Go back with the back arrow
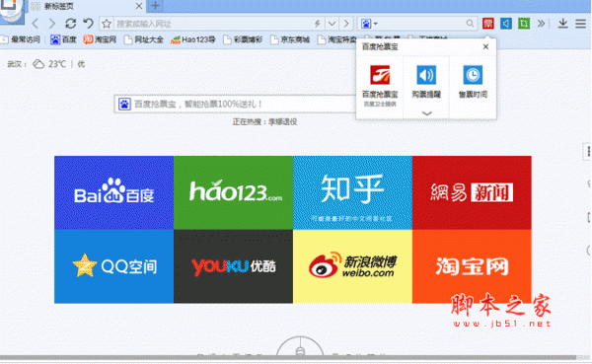This screenshot has height=364, width=592. coord(36,24)
